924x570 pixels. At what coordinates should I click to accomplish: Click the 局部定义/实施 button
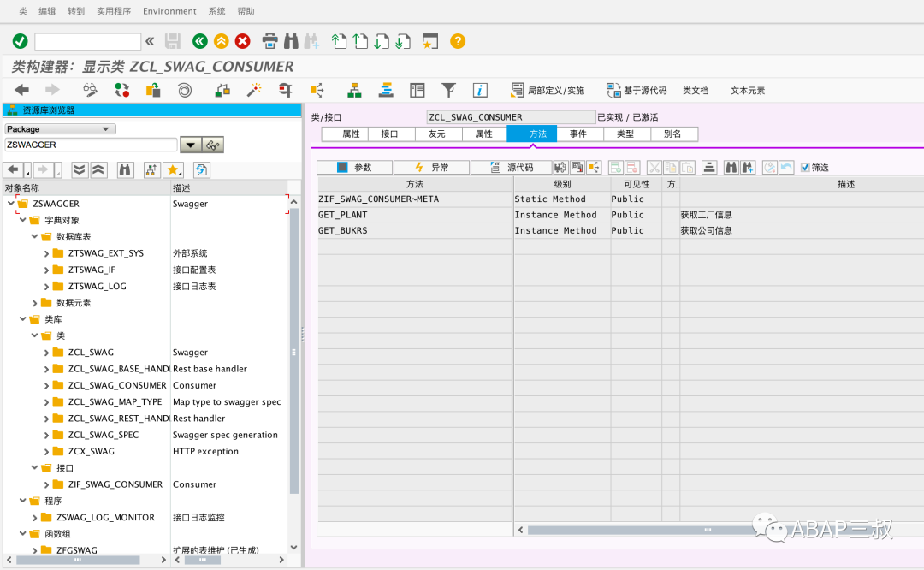click(548, 90)
